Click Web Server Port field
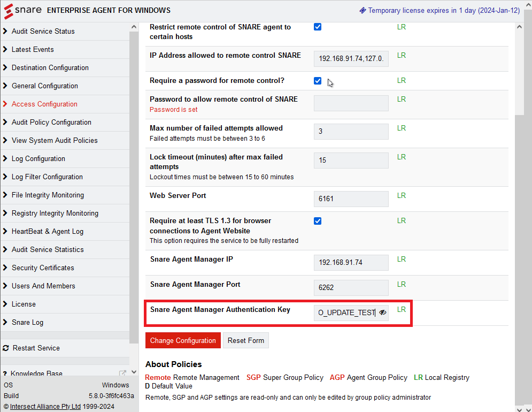532x412 pixels. click(x=351, y=199)
